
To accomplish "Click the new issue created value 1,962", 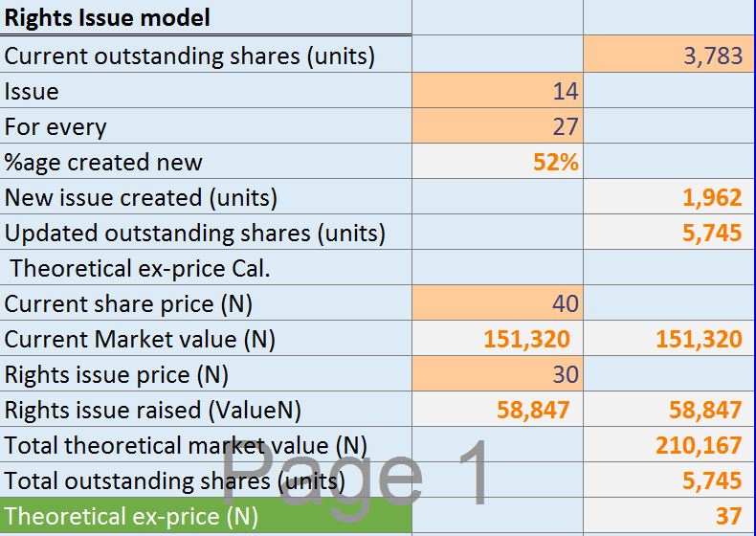I will 669,197.
